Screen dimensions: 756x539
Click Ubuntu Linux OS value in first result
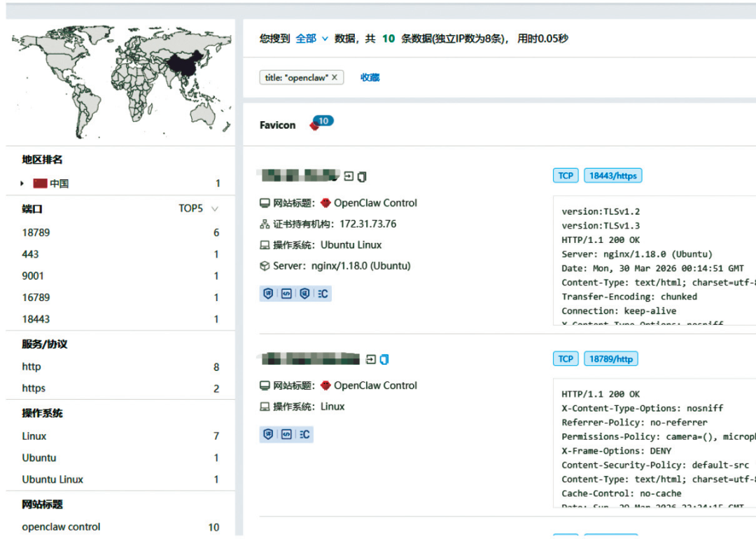click(x=351, y=245)
